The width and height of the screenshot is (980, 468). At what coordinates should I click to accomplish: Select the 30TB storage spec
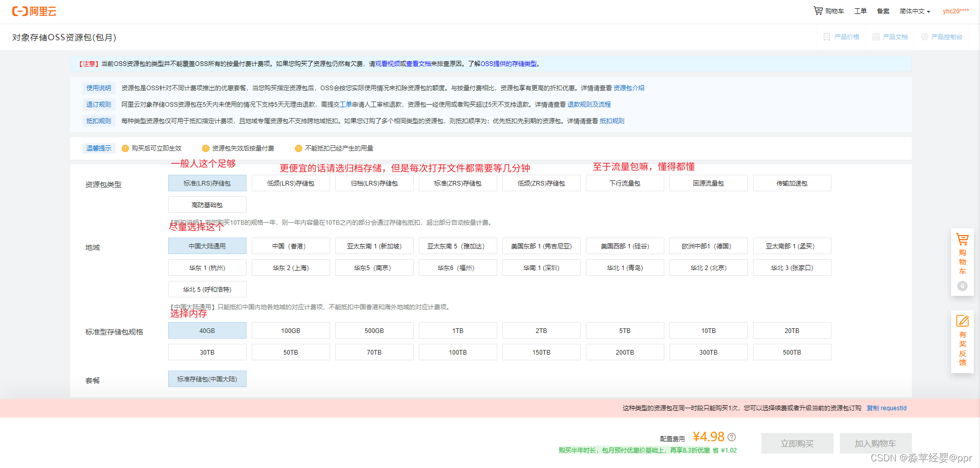[x=207, y=352]
